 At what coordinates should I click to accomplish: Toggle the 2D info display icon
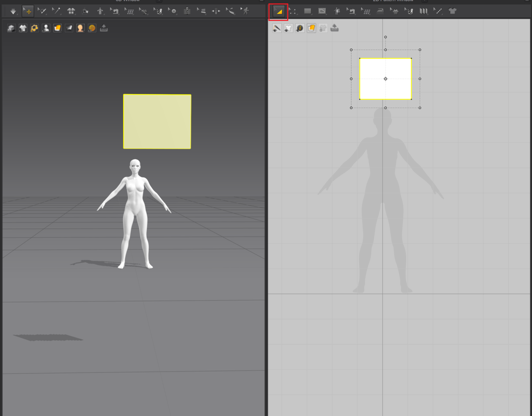point(300,28)
